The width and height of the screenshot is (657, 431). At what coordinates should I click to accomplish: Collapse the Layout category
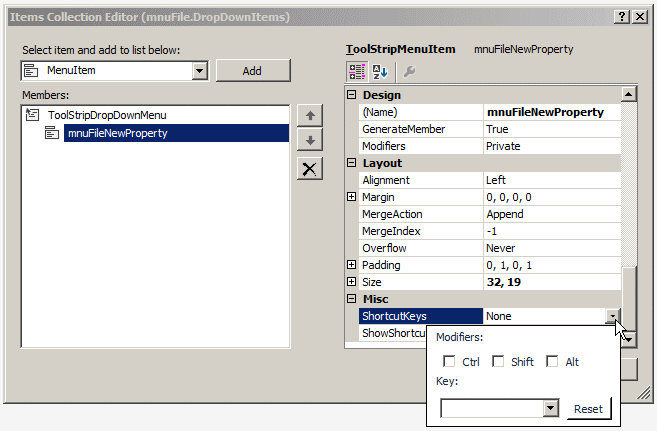tap(352, 163)
